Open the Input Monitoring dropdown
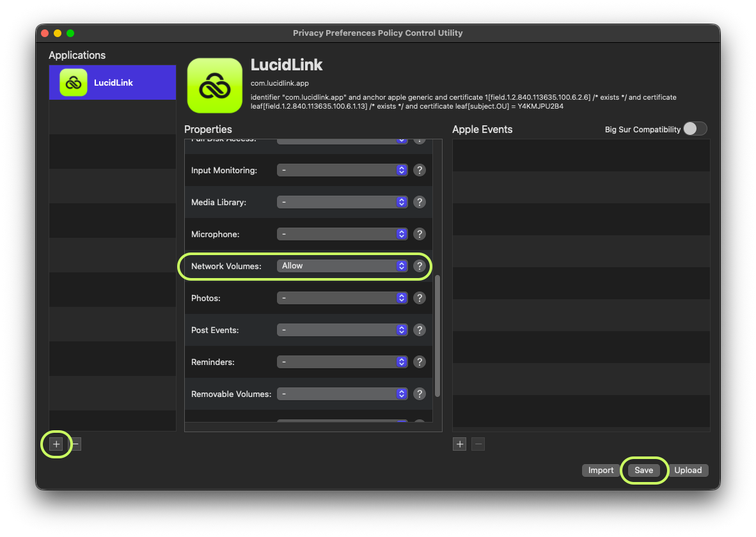This screenshot has height=537, width=756. tap(342, 170)
